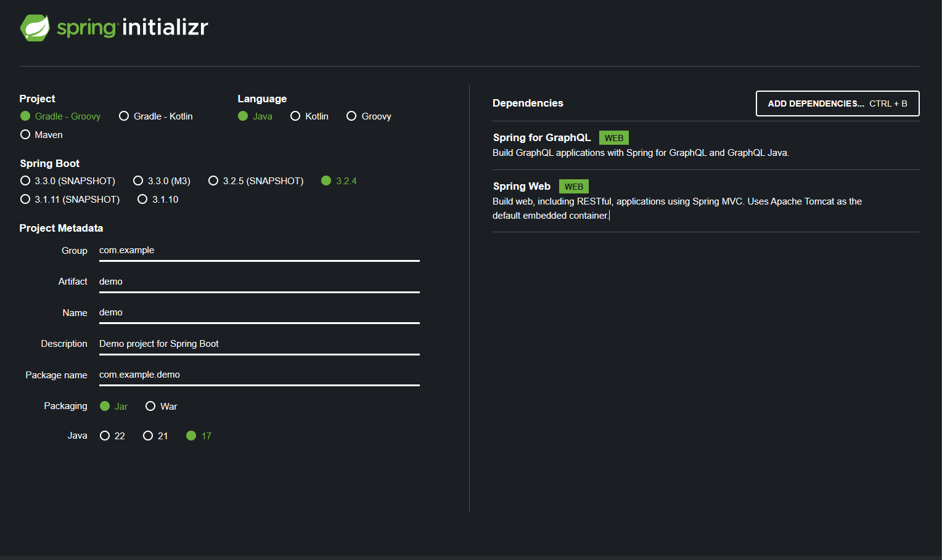Select Spring Boot 3.1.10
942x560 pixels.
click(158, 200)
